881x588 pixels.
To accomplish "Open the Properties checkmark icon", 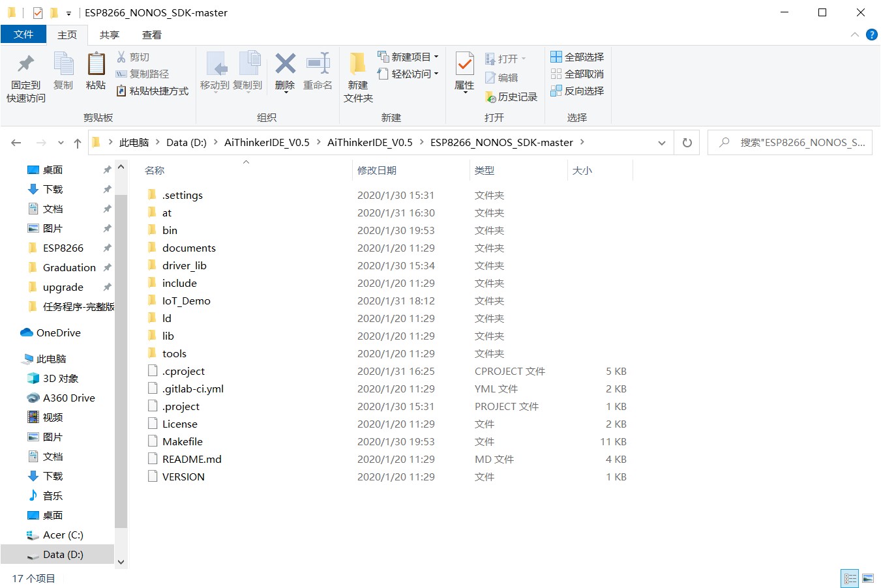I will click(464, 65).
